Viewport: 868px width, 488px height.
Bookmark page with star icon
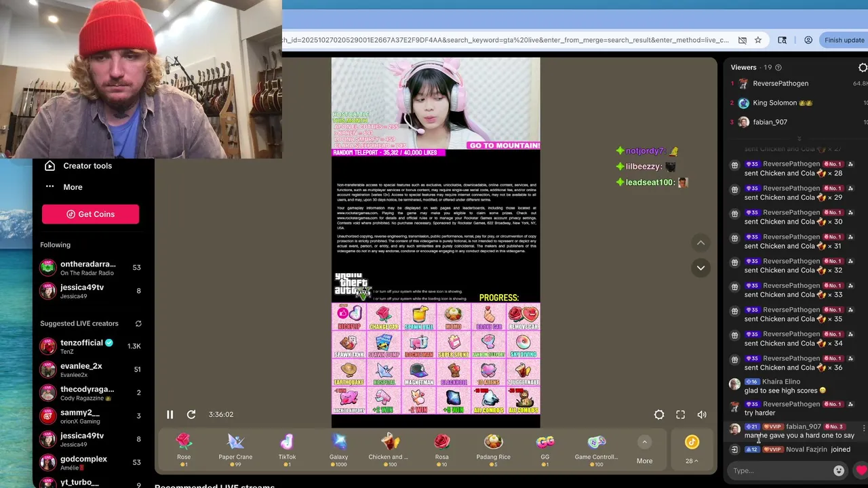coord(758,40)
